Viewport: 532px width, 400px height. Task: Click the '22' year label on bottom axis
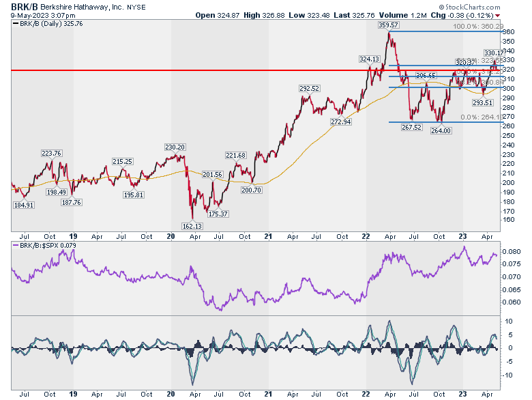click(366, 395)
